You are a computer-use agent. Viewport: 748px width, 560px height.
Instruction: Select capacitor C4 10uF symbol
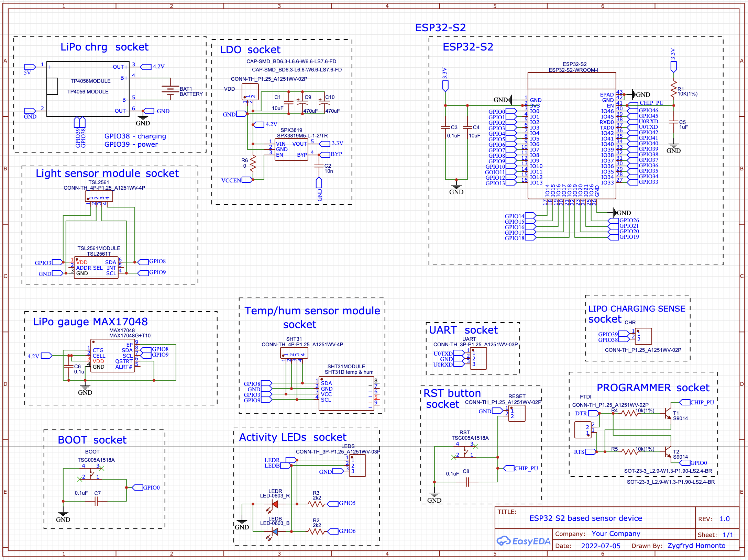(467, 127)
